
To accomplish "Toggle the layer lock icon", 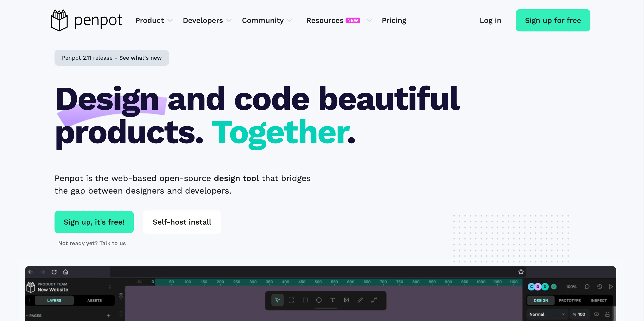I will pos(607,314).
